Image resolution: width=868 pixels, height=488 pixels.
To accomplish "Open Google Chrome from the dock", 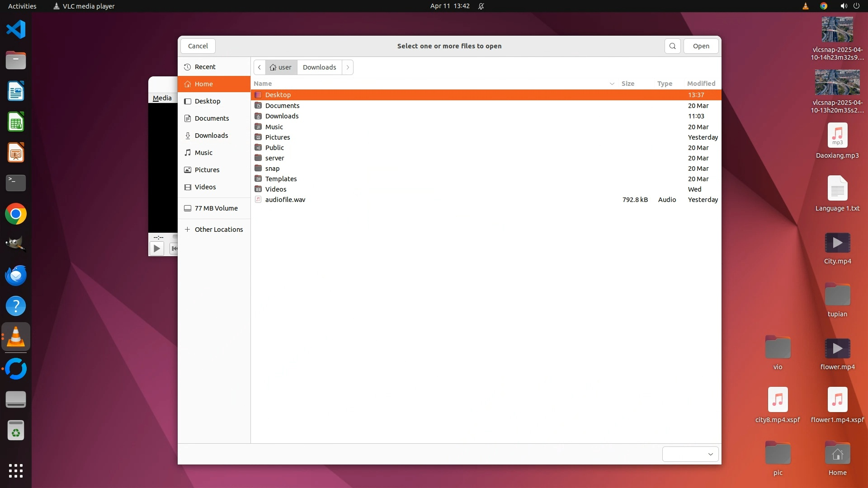I will pyautogui.click(x=16, y=214).
